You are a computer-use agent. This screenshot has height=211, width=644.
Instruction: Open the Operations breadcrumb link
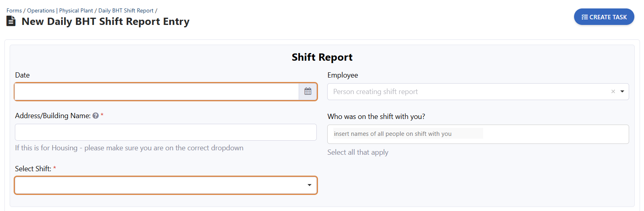point(41,10)
